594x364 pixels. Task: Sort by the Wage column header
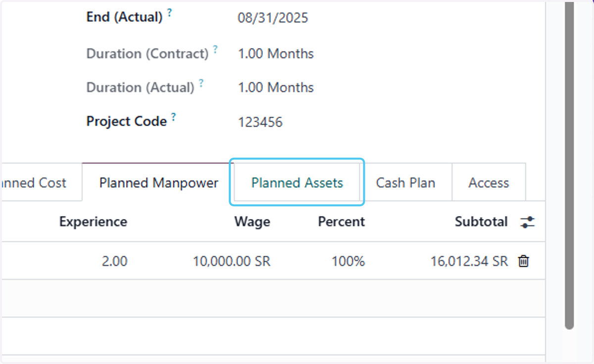click(252, 222)
